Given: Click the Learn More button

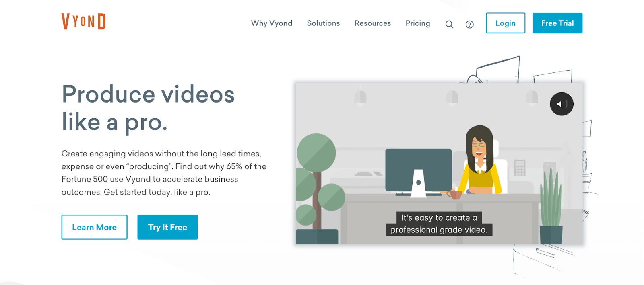Looking at the screenshot, I should tap(94, 227).
